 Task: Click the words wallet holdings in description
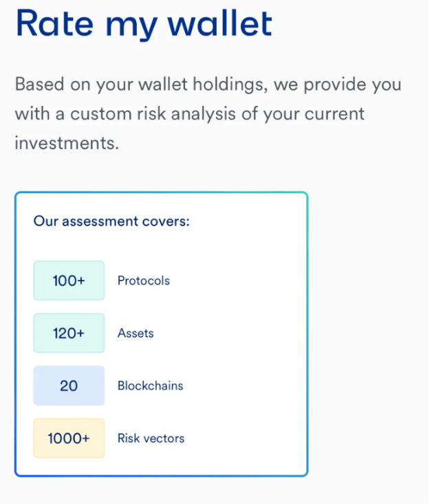click(204, 85)
